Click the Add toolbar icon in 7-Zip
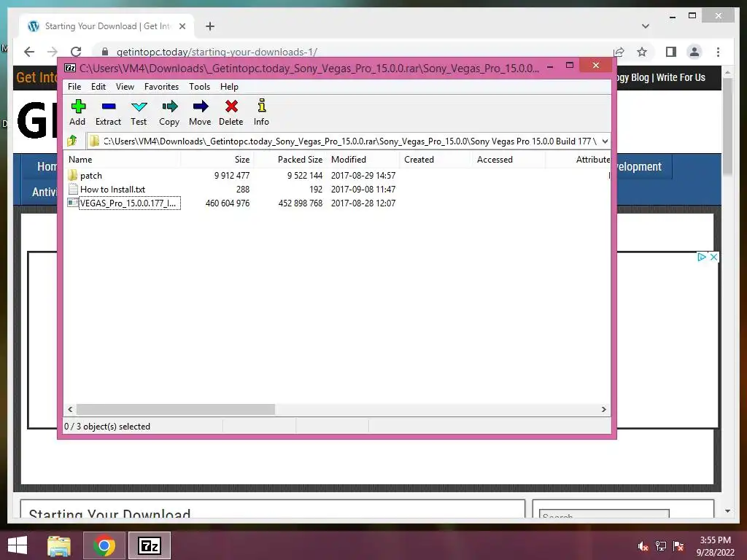 coord(78,106)
